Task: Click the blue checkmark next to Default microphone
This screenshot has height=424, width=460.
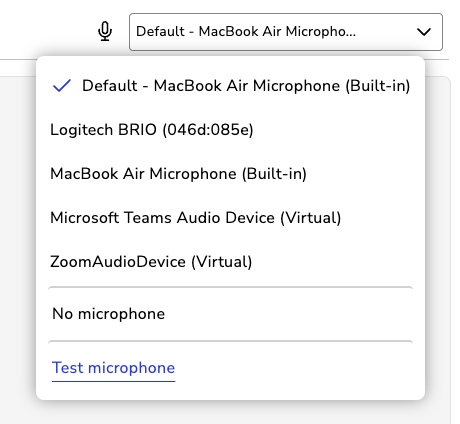Action: [x=62, y=85]
